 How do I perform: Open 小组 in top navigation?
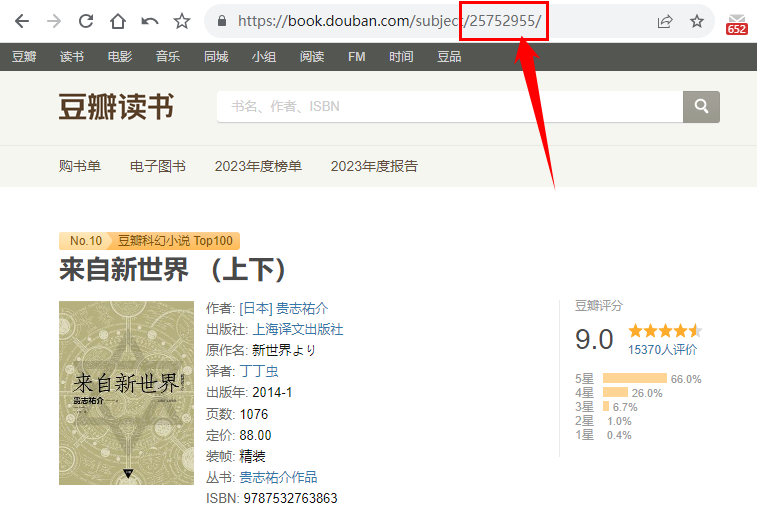pos(264,56)
